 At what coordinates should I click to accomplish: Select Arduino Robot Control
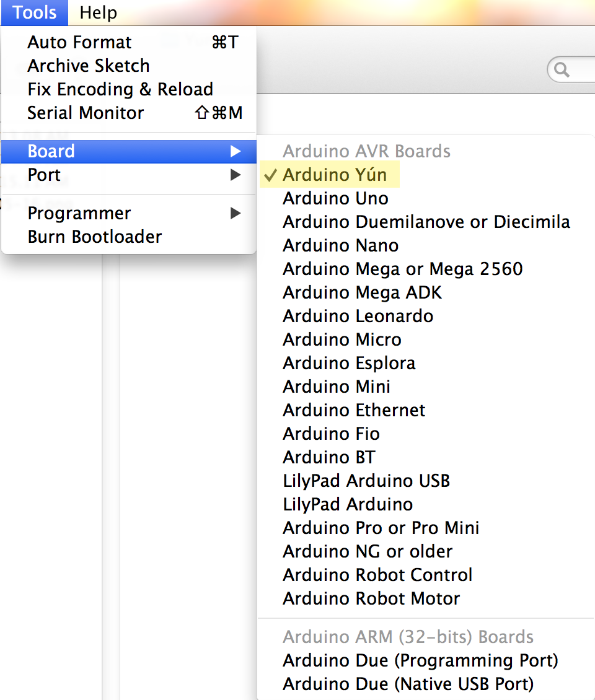[x=377, y=574]
